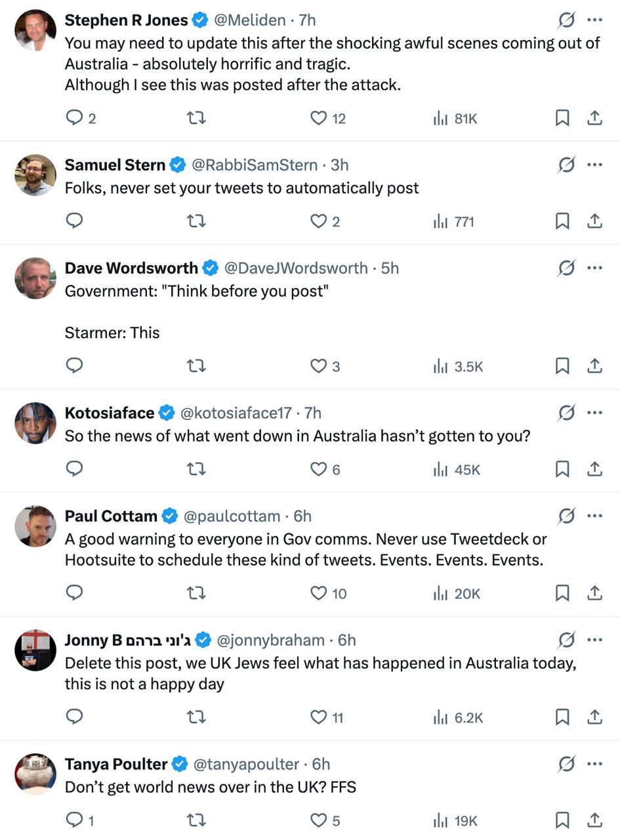Click the Kotosiaface display name

click(110, 413)
